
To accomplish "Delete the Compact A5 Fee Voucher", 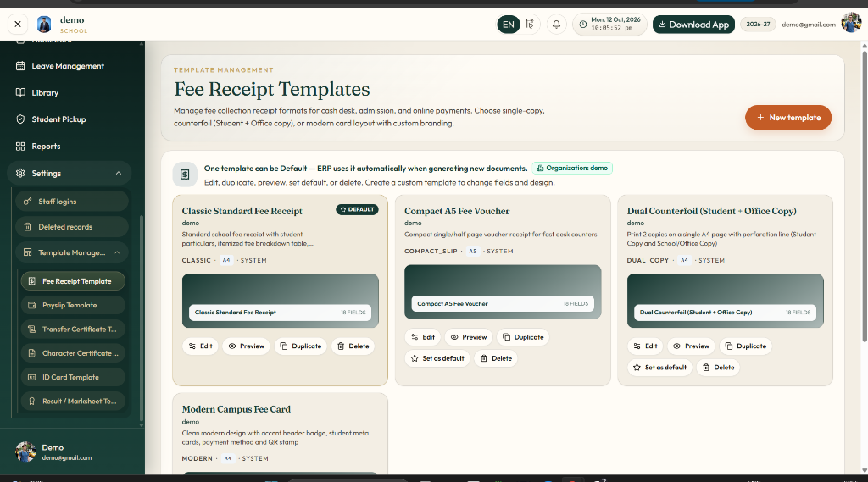I will [x=496, y=358].
